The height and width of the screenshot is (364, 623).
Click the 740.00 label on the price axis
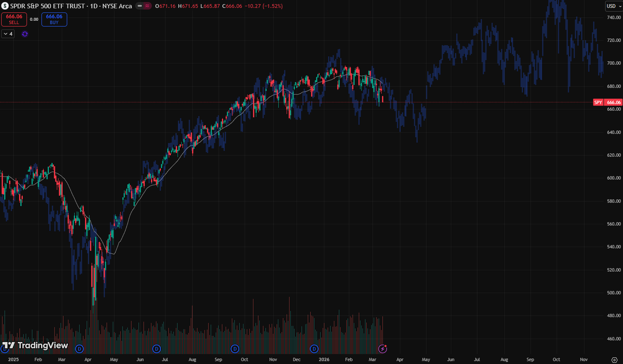pos(614,18)
